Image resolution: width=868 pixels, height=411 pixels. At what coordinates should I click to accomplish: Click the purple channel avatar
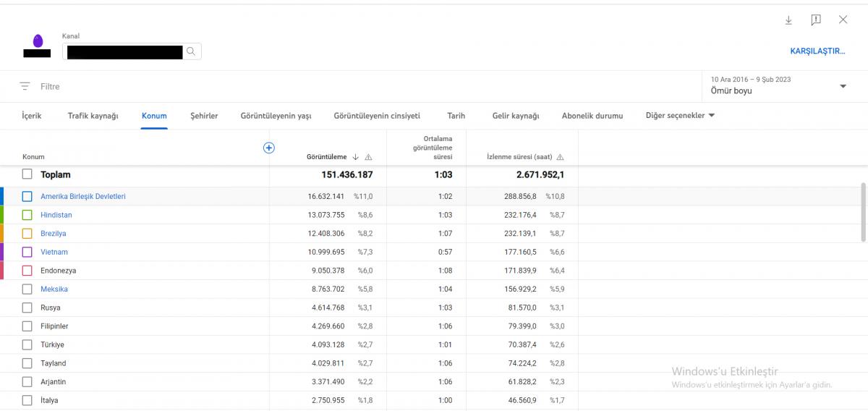[x=38, y=41]
